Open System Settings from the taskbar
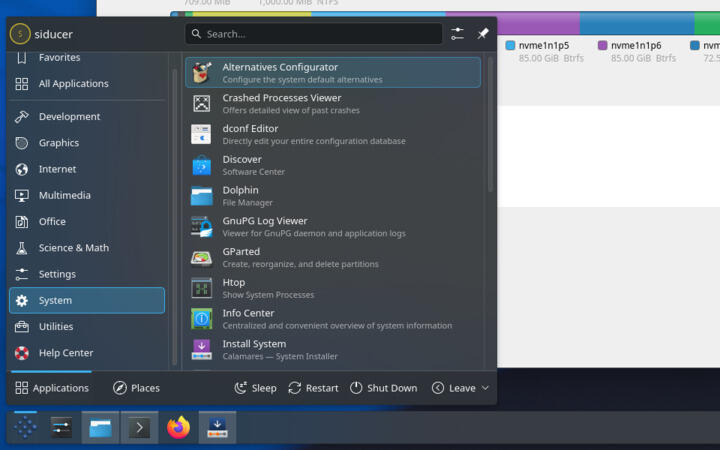720x450 pixels. point(61,428)
